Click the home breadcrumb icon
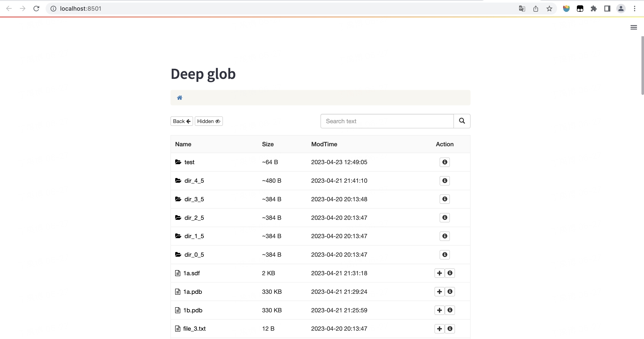This screenshot has height=339, width=644. point(180,97)
